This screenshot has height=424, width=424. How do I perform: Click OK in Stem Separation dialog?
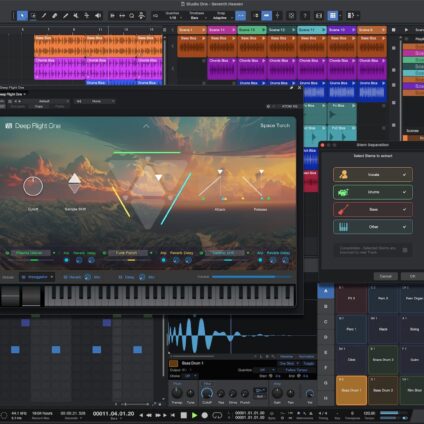412,276
